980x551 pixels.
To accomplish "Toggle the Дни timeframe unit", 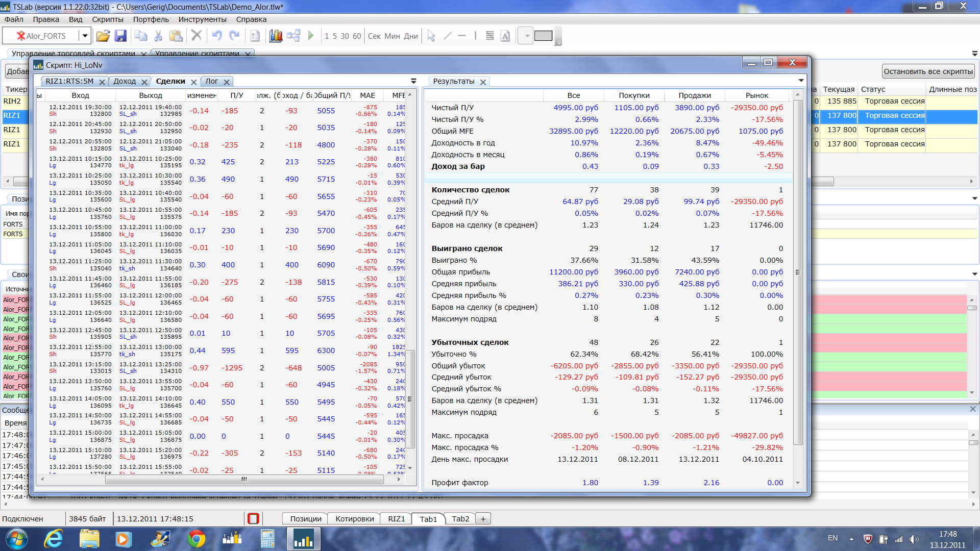I will point(411,36).
